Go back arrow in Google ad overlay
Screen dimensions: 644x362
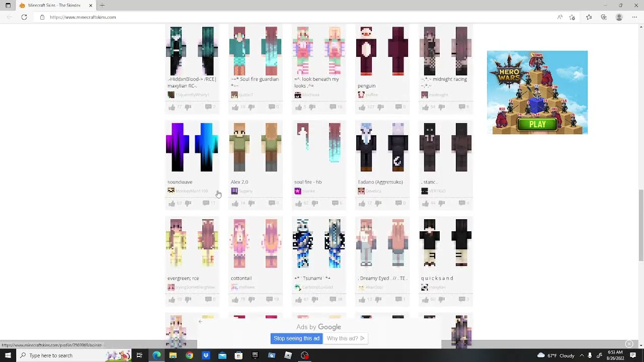pyautogui.click(x=200, y=322)
